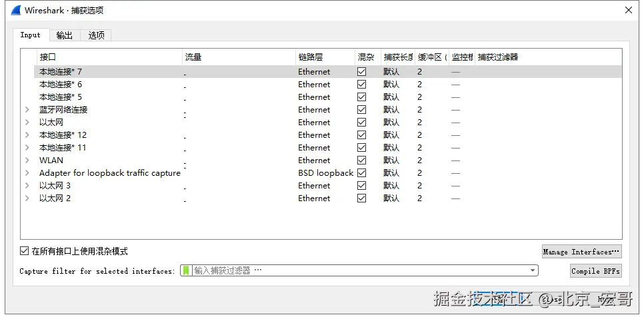Click monitor mode dash for 本地连接* 6
The width and height of the screenshot is (644, 319).
(x=455, y=85)
